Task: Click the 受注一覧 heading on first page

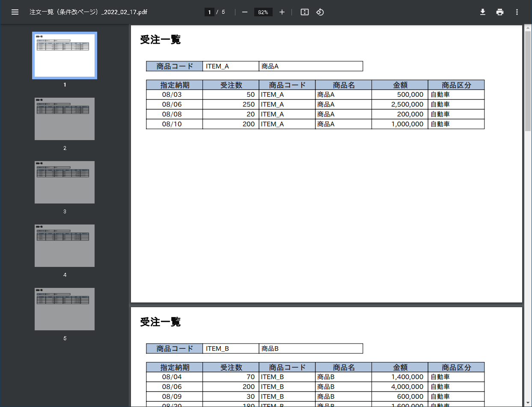Action: click(x=160, y=40)
